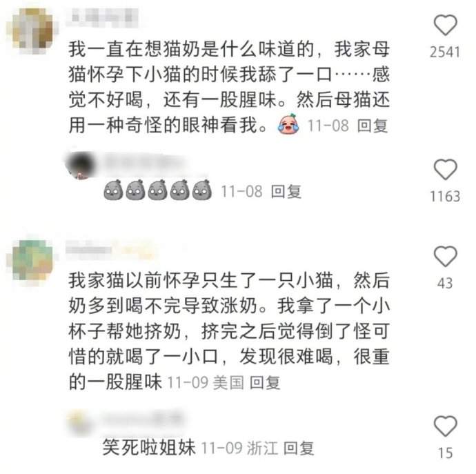View the dark avatar of the emoji replier

click(x=80, y=165)
